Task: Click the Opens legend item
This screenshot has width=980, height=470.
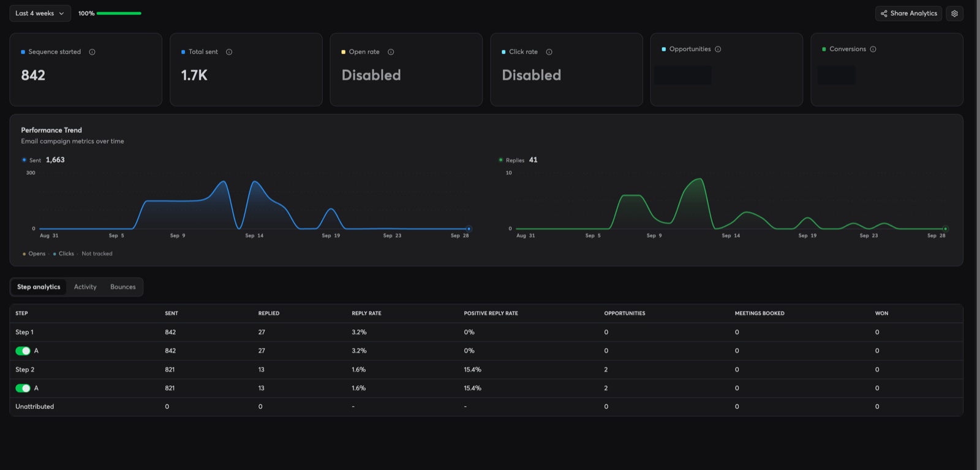Action: point(34,254)
